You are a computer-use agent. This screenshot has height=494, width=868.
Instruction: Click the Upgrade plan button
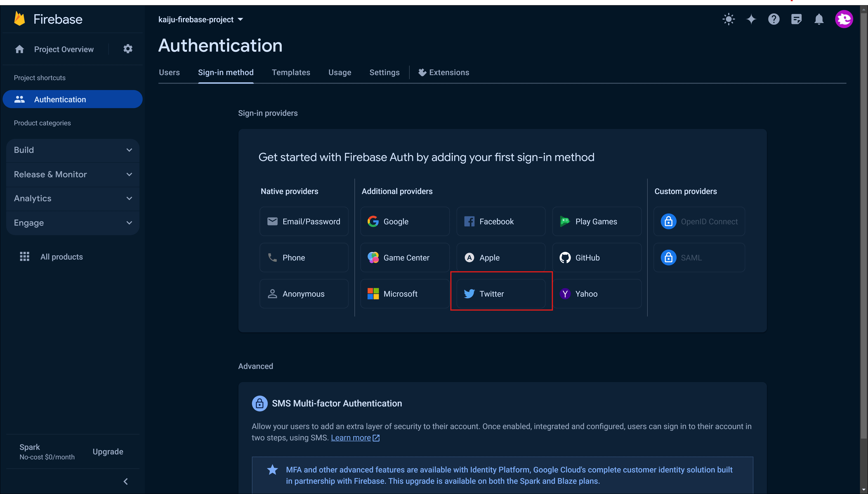point(108,451)
